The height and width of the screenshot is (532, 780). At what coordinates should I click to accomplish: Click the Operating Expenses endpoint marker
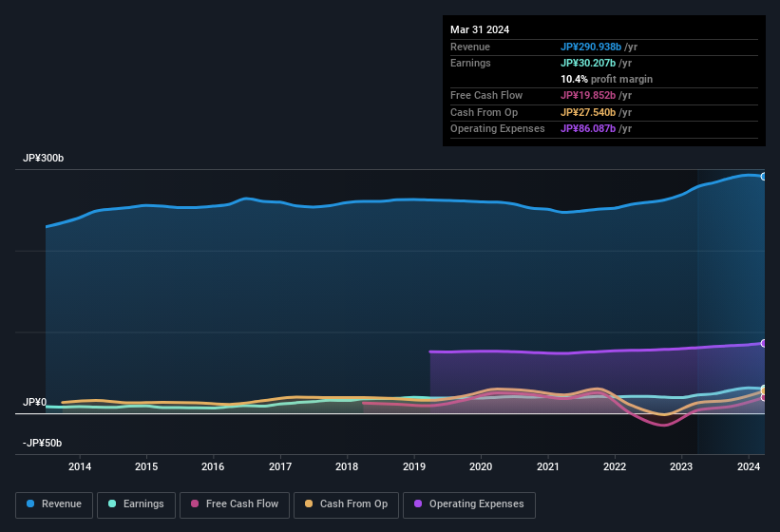point(764,343)
